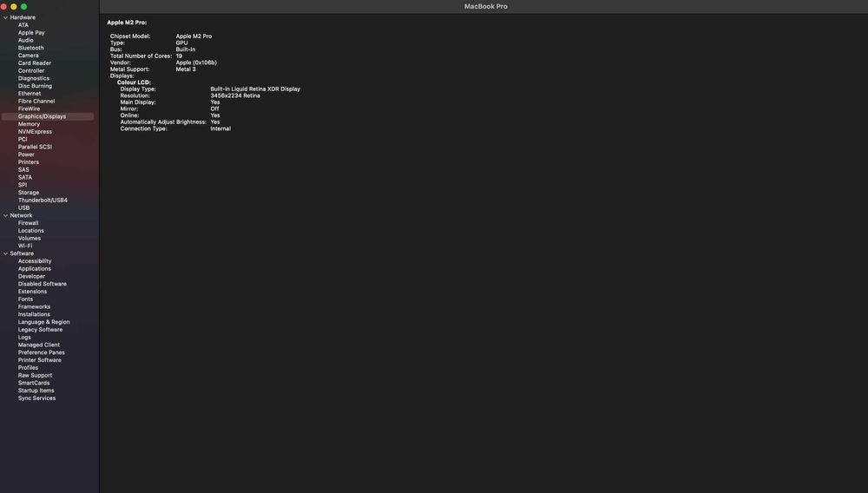Viewport: 868px width, 493px height.
Task: Select Legacy Software in the sidebar
Action: tap(40, 330)
